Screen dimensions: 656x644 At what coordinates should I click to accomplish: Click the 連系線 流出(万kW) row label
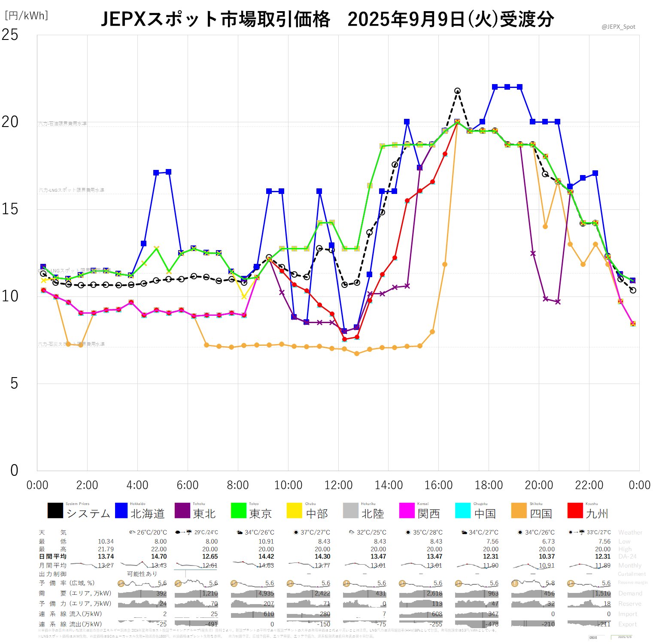(70, 624)
